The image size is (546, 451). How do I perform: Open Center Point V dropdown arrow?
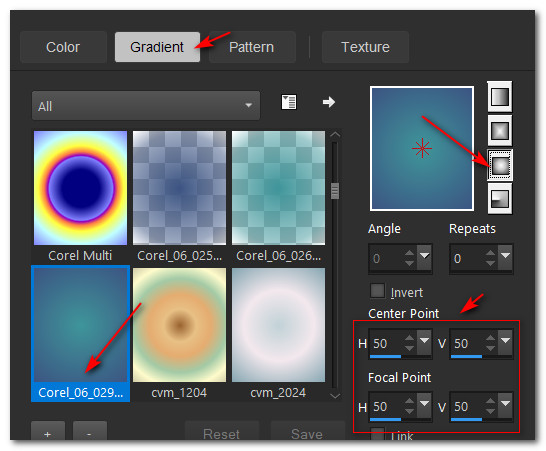pos(505,342)
